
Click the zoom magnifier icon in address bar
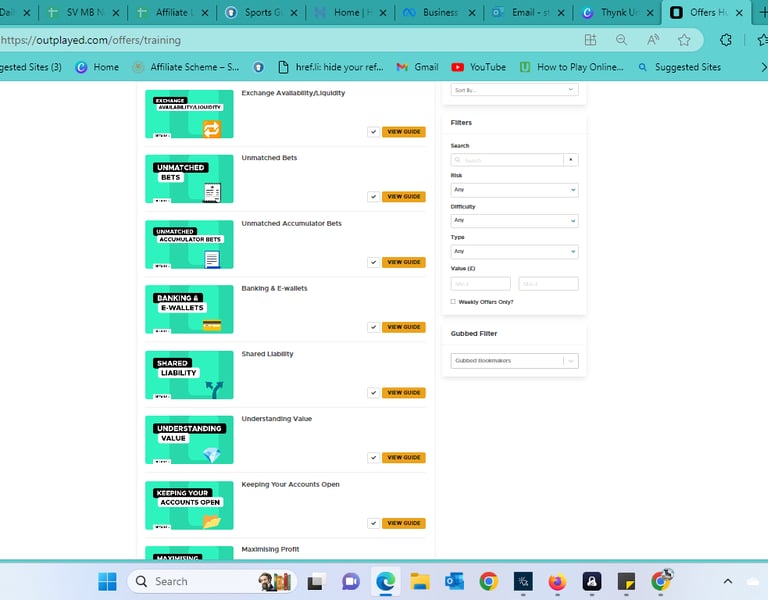pos(621,40)
